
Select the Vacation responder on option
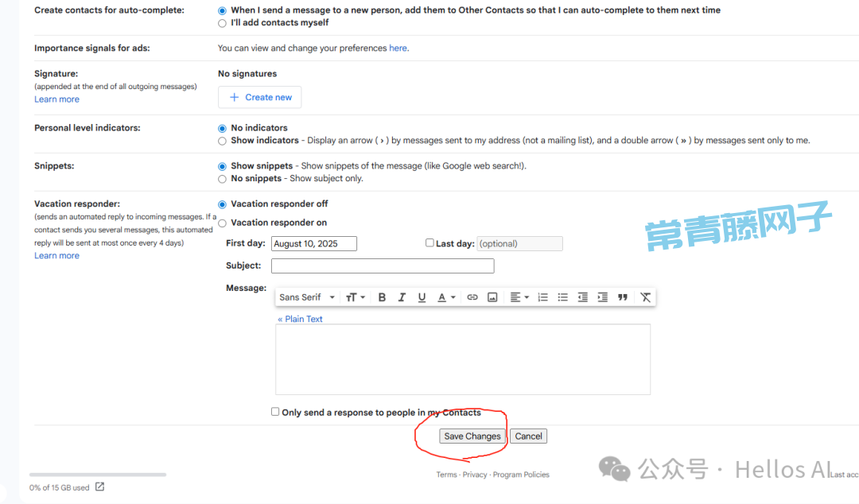(x=222, y=223)
